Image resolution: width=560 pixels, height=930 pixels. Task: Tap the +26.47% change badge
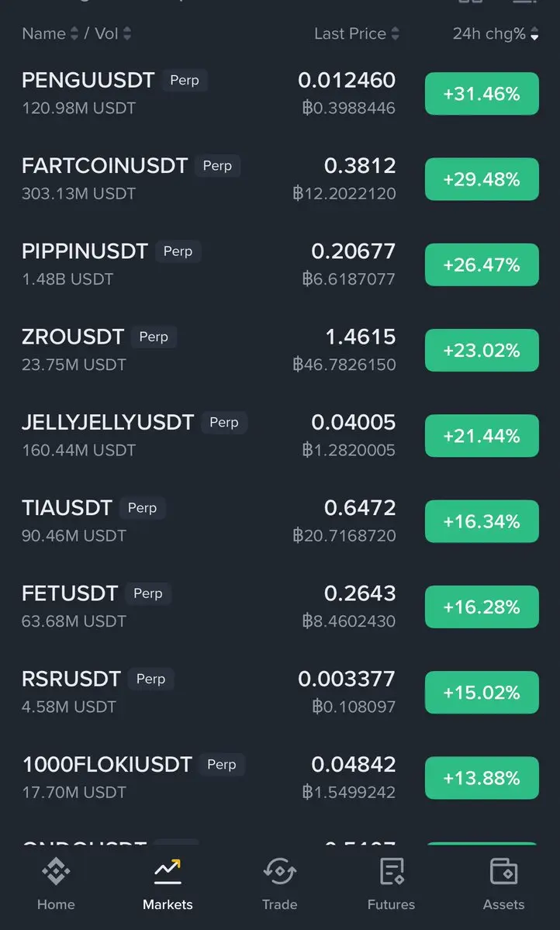482,264
